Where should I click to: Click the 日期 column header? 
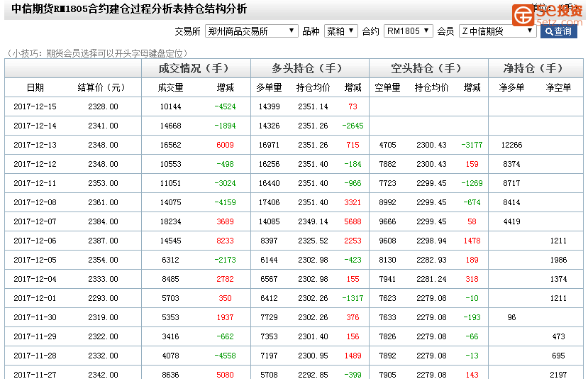click(x=35, y=88)
